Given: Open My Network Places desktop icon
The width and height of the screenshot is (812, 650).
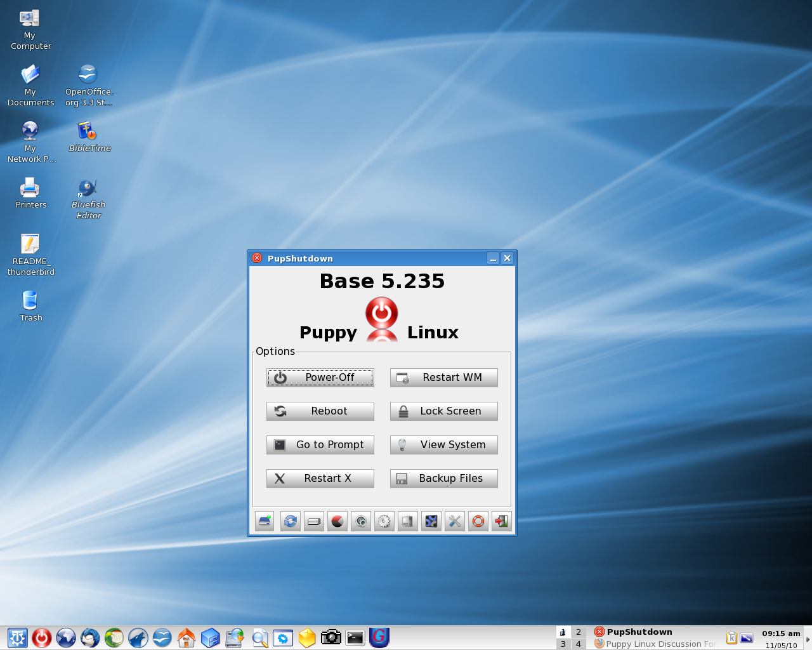Looking at the screenshot, I should click(30, 142).
